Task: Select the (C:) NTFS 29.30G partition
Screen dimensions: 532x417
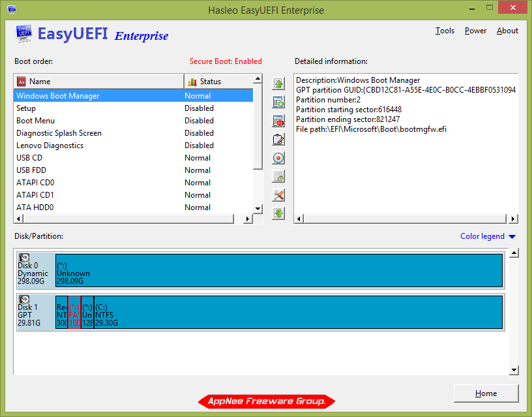Action: 298,313
